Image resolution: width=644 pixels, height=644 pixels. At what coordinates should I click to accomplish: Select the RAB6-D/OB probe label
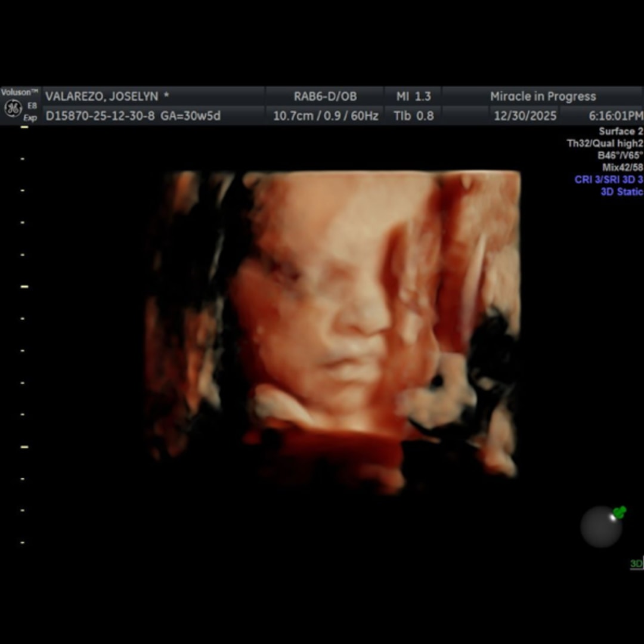coord(325,97)
